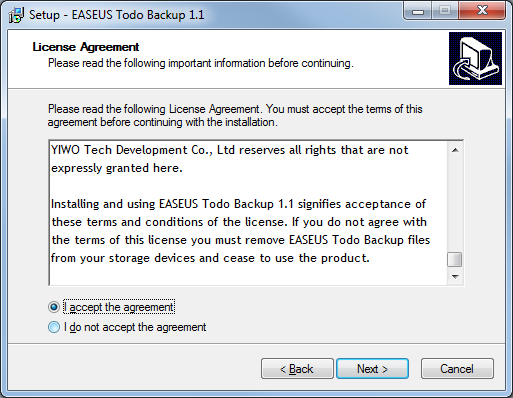Click the license scrollbar thumb
Screen dimensions: 513x398
click(455, 260)
